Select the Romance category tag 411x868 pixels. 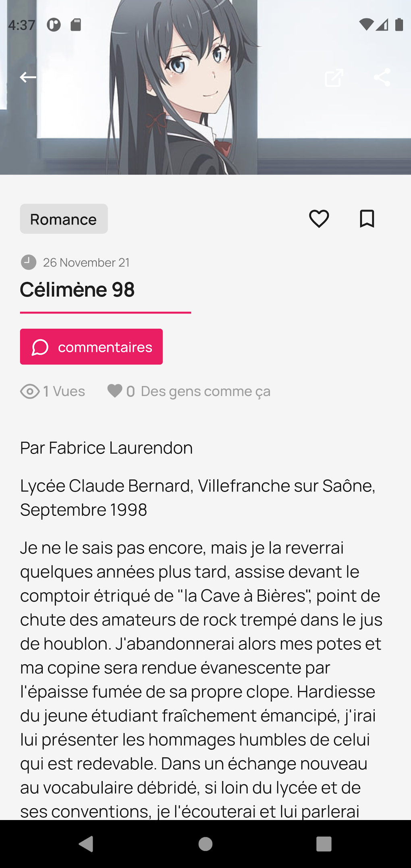pos(64,219)
